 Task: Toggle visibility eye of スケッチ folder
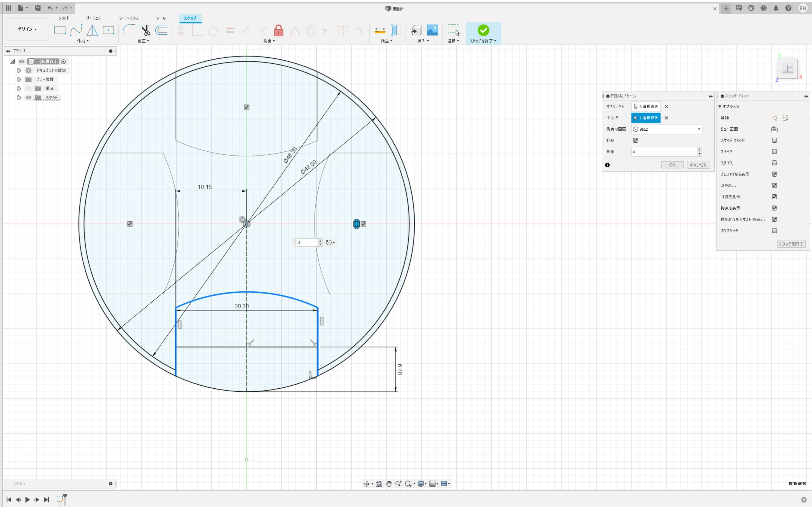29,98
